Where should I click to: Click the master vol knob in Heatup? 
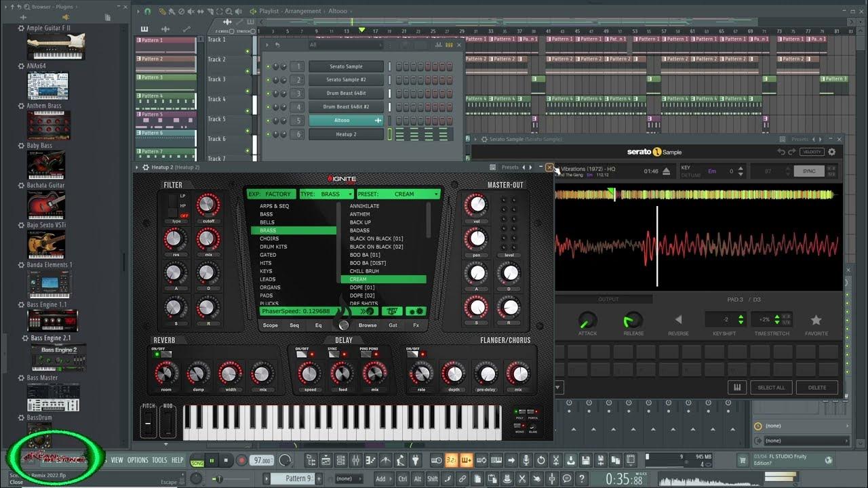tap(477, 204)
